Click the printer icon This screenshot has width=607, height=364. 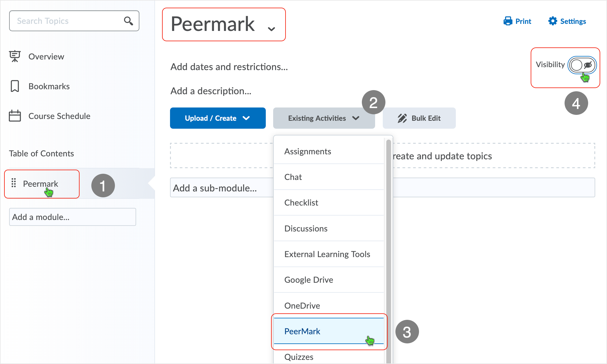tap(508, 21)
